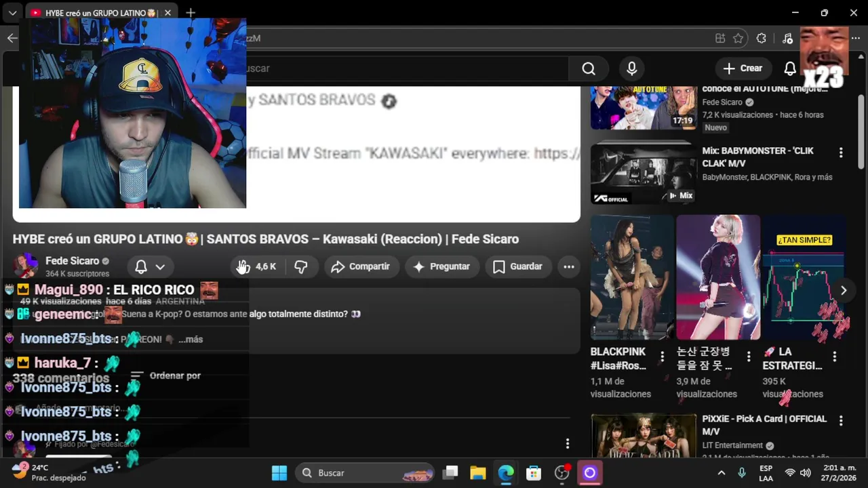Click the taskbar Buscar search box
This screenshot has width=868, height=488.
[366, 473]
